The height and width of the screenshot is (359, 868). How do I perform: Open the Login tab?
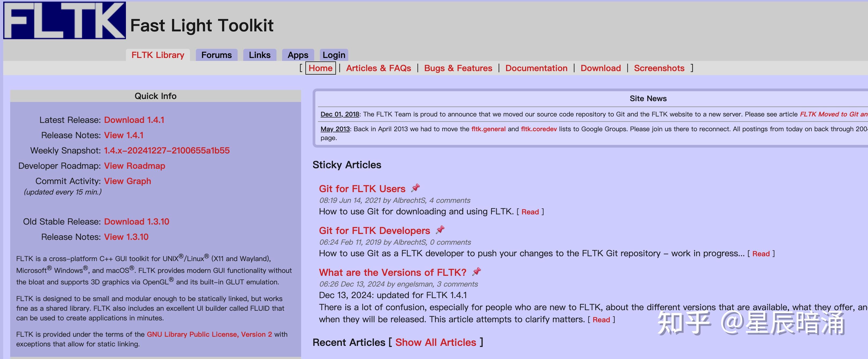coord(334,55)
